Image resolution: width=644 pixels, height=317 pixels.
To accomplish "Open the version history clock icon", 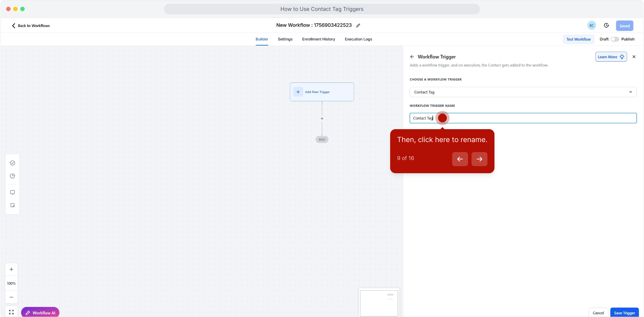I will [606, 26].
